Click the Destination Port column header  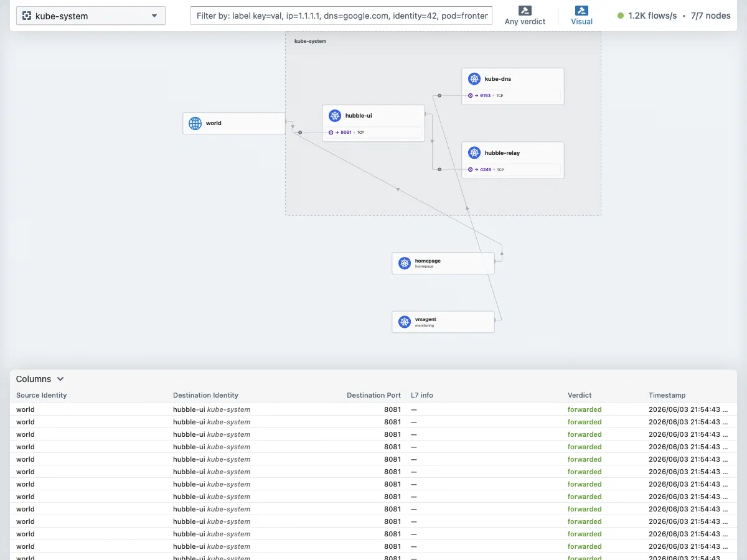pos(374,395)
